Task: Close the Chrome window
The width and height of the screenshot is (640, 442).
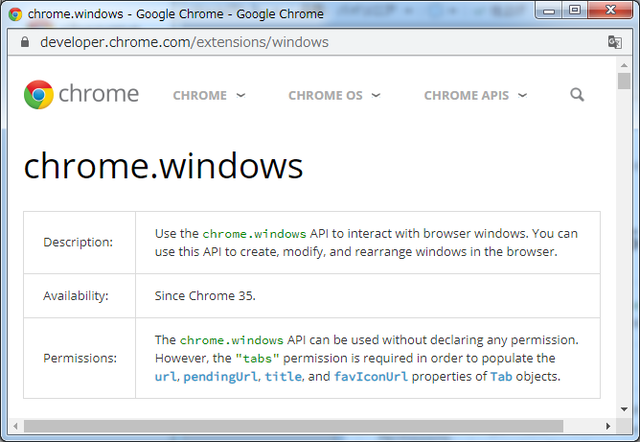Action: click(610, 10)
